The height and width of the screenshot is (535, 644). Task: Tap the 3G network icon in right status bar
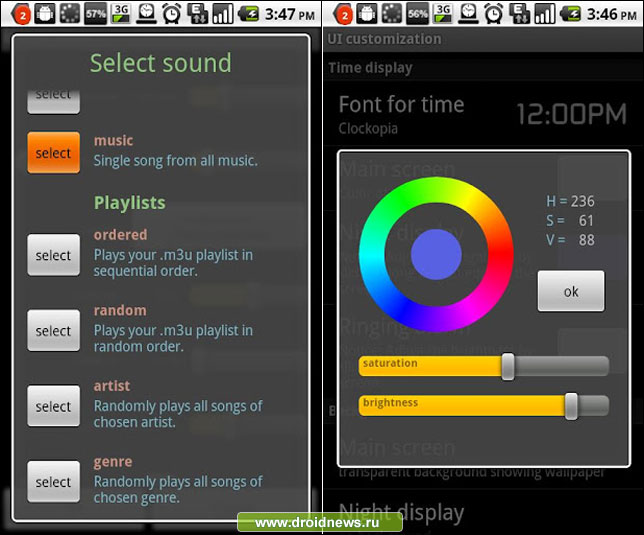[x=443, y=14]
